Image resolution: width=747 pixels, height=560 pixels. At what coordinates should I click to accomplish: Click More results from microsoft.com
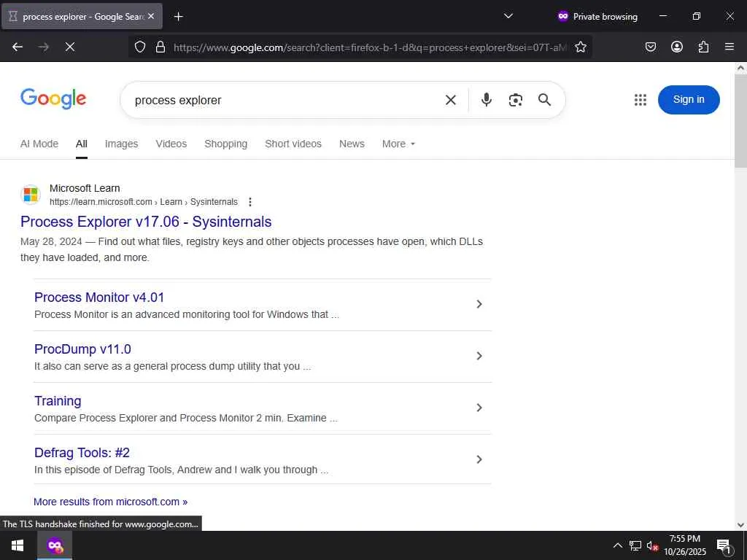click(x=111, y=502)
